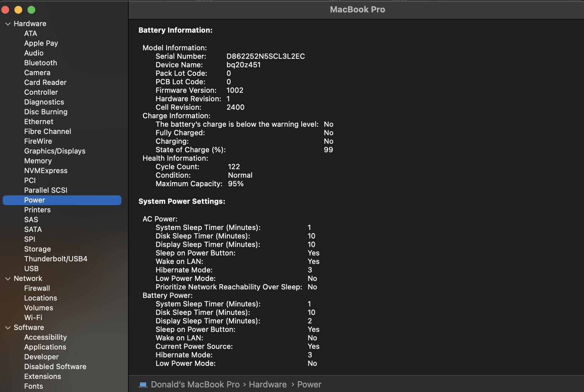Click serial number D862252N5SCL3L2EC
The height and width of the screenshot is (392, 584).
tap(266, 56)
